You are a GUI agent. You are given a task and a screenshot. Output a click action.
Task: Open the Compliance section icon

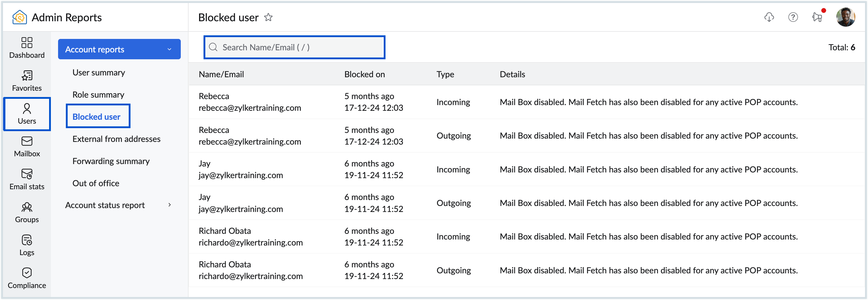click(27, 278)
